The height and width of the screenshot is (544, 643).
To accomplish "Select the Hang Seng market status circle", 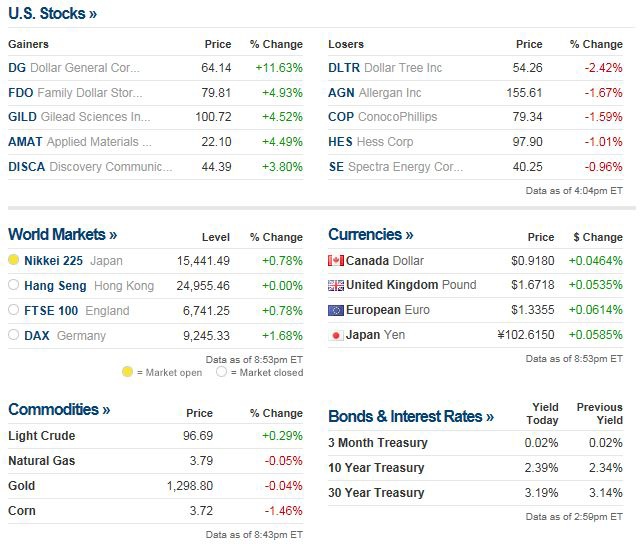I will click(14, 285).
